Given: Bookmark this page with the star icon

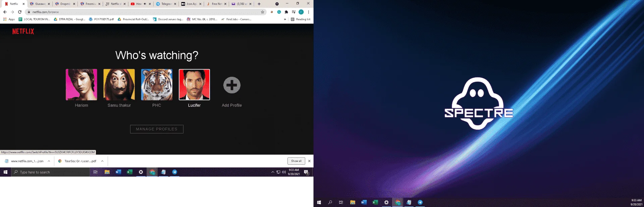Looking at the screenshot, I should tap(263, 12).
